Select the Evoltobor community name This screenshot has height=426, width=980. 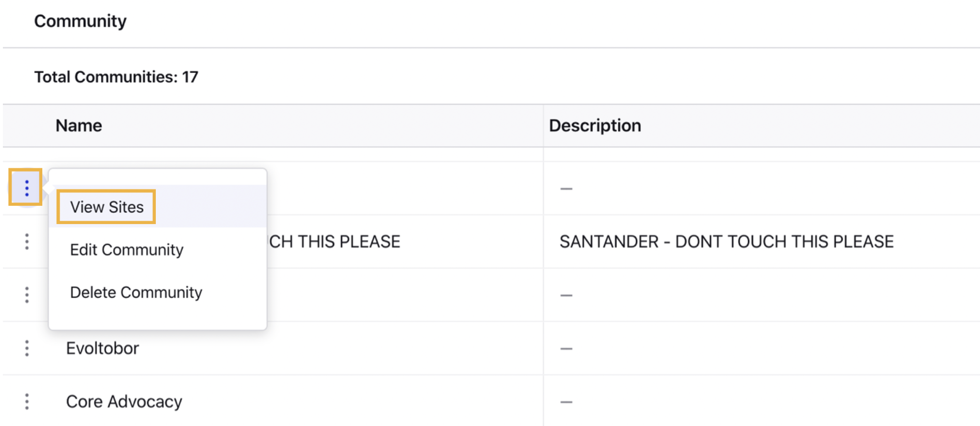[102, 348]
